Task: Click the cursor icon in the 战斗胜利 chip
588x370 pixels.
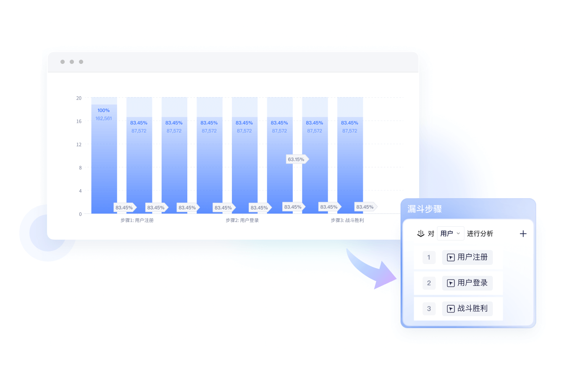Action: [451, 309]
